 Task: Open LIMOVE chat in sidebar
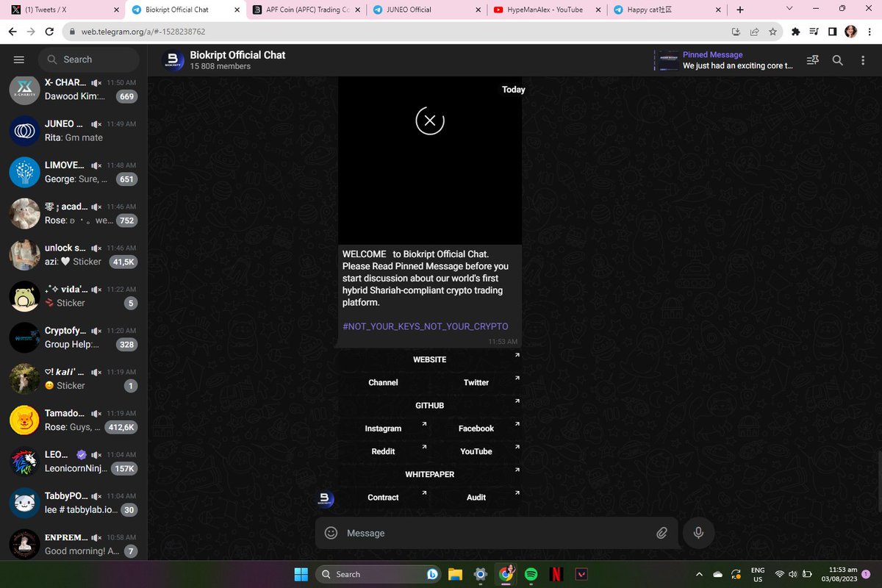click(x=73, y=172)
